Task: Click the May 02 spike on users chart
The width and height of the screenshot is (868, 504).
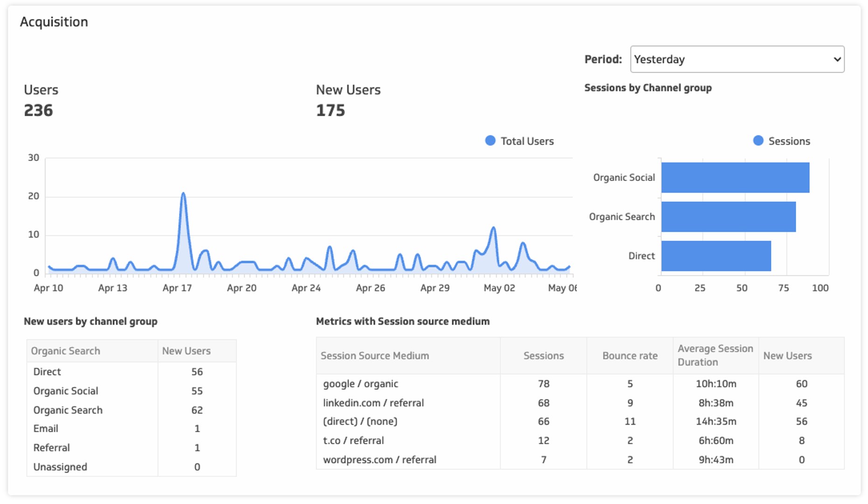Action: [x=493, y=227]
